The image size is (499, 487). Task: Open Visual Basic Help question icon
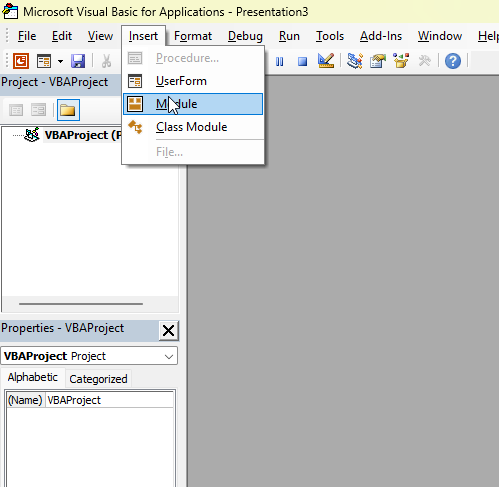(x=453, y=61)
